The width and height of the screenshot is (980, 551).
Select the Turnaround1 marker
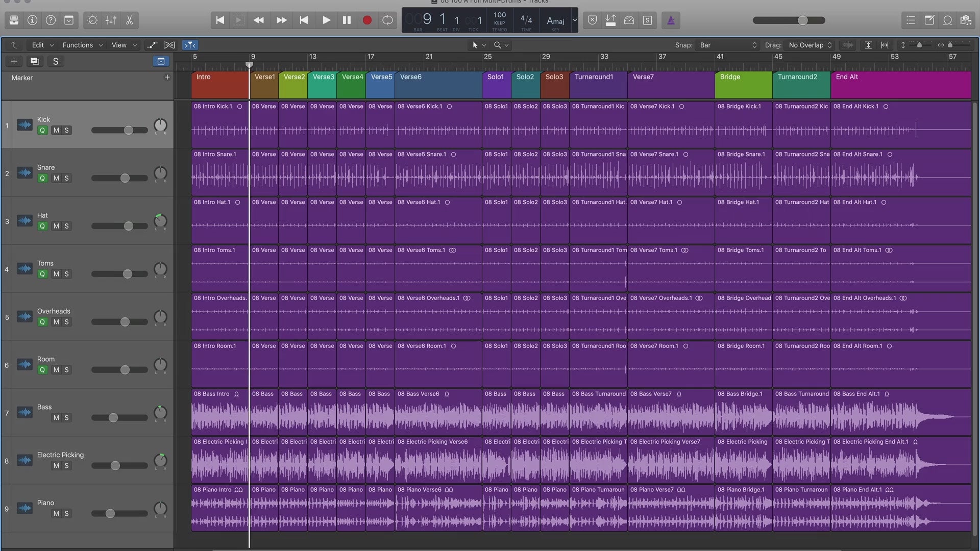click(598, 84)
